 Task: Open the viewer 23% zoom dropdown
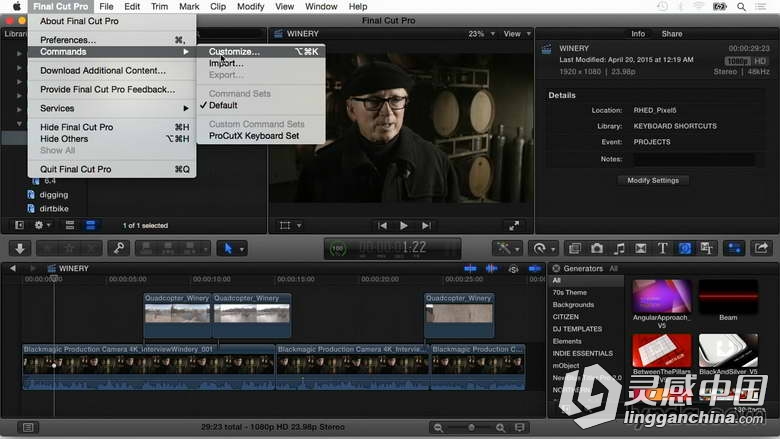tap(482, 34)
